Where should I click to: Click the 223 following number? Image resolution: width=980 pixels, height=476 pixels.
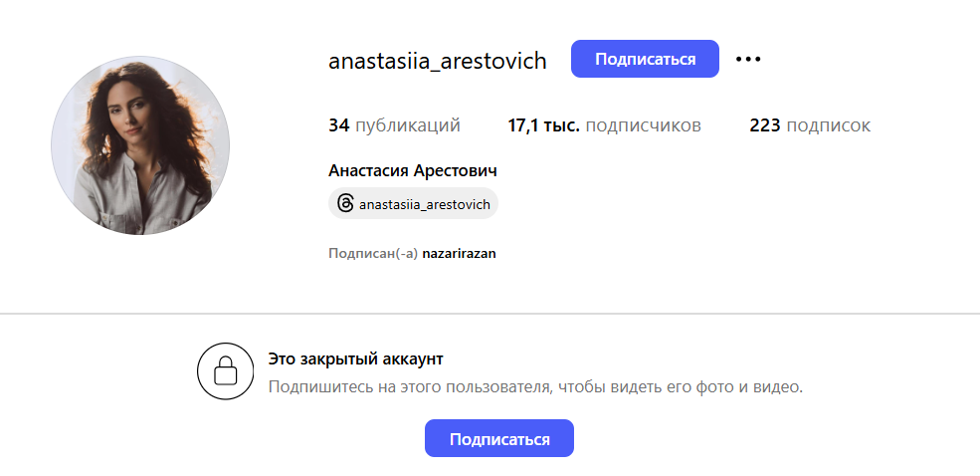764,125
